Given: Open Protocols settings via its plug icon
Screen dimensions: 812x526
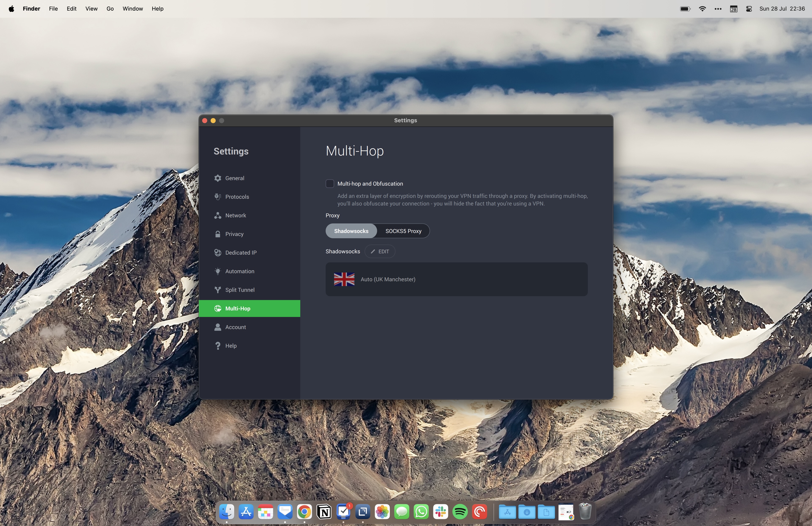Looking at the screenshot, I should [218, 197].
